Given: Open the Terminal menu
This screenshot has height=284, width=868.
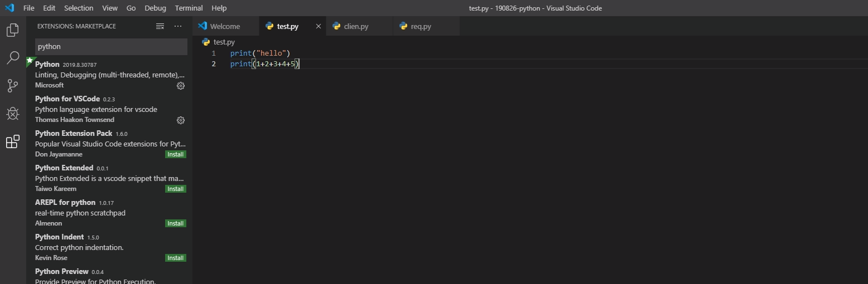Looking at the screenshot, I should [x=189, y=8].
